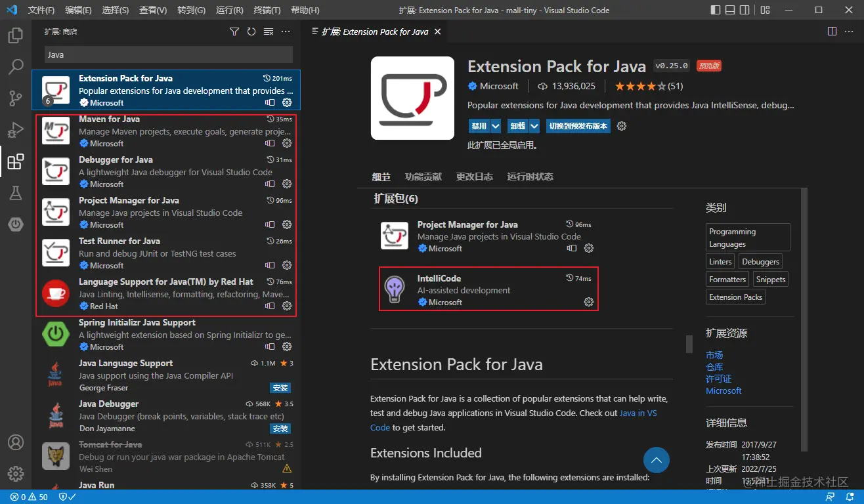Open manage gear for Test Runner for Java

287,265
